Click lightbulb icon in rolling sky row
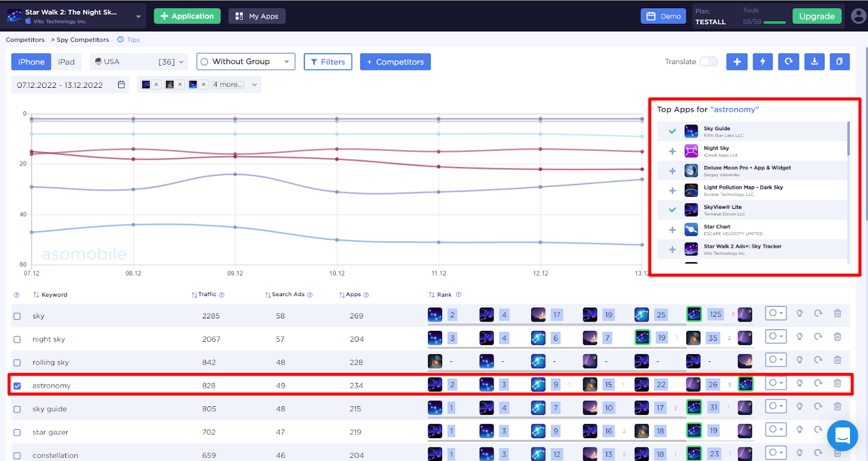Viewport: 868px width, 461px height. click(799, 360)
